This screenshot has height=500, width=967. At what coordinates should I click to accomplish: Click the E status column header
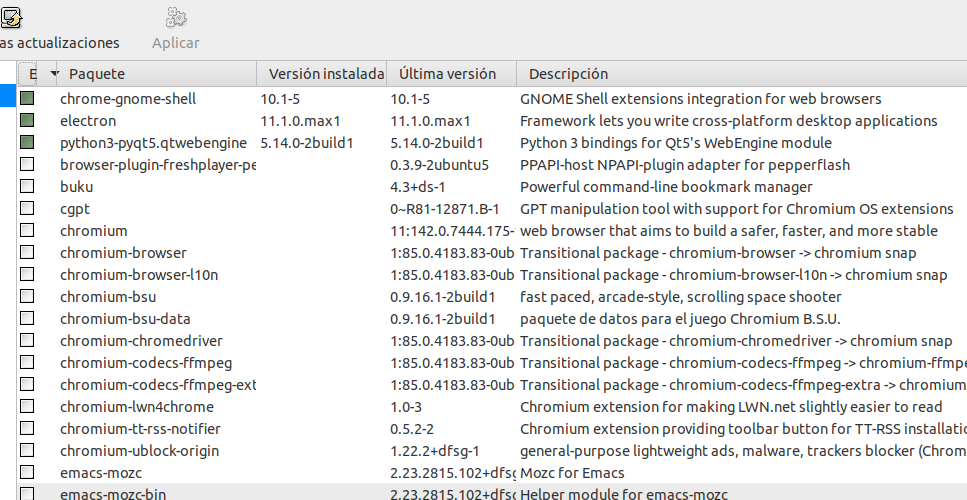[x=31, y=74]
